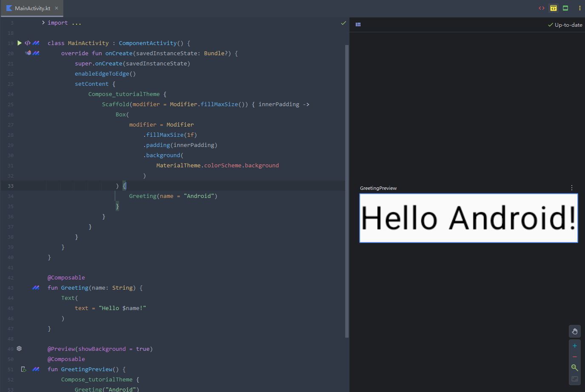
Task: Select the pan hand tool in preview
Action: click(x=574, y=331)
